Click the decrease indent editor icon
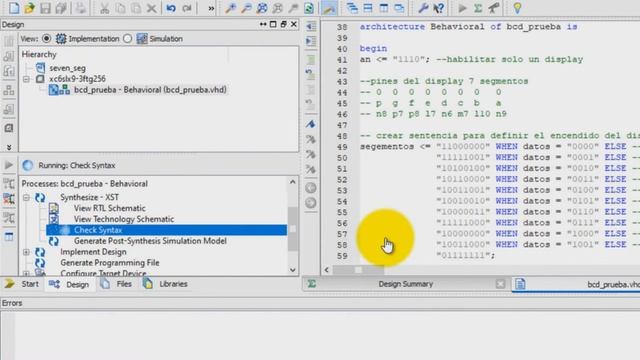The width and height of the screenshot is (640, 360). click(x=311, y=26)
